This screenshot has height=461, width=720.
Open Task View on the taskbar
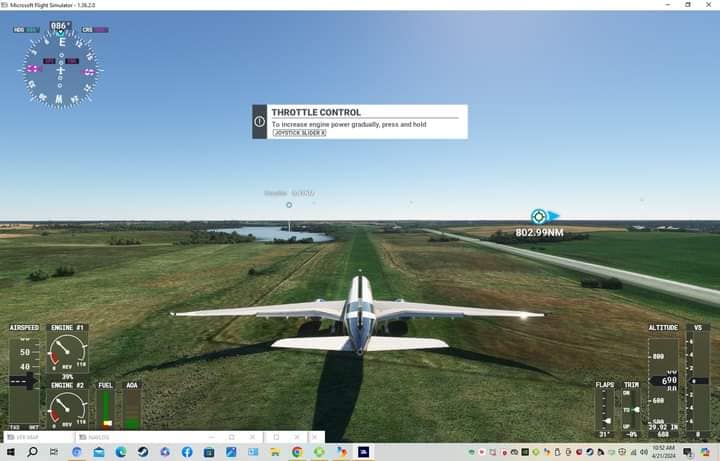point(54,452)
